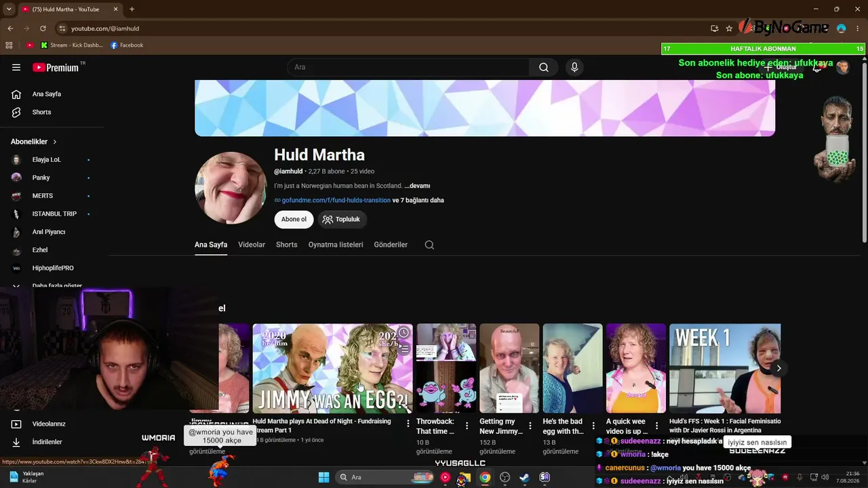
Task: Open the Getting my New Jimmy short
Action: (x=509, y=368)
